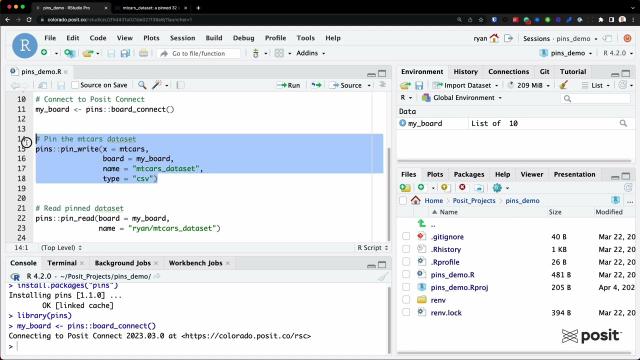Viewport: 640px width, 360px height.
Task: Click the print document icon
Action: tap(143, 53)
